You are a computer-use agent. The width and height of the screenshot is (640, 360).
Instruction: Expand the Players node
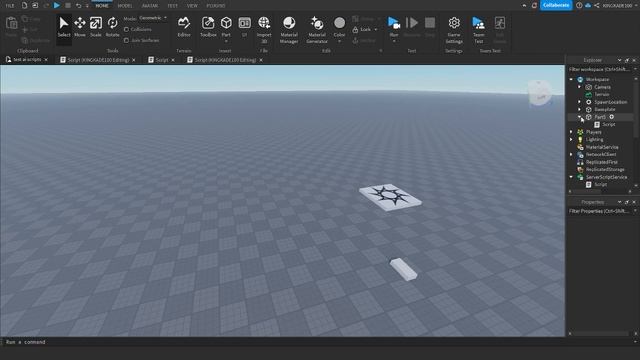click(x=571, y=132)
